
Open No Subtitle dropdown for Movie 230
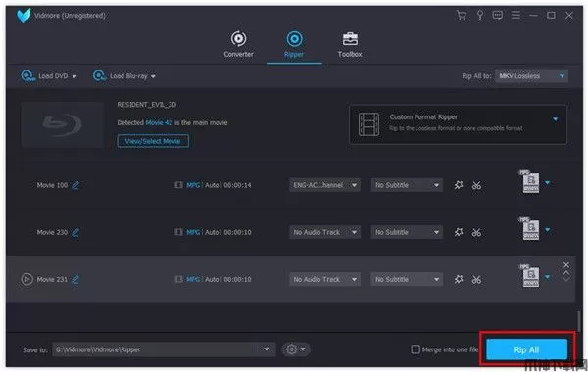(407, 232)
